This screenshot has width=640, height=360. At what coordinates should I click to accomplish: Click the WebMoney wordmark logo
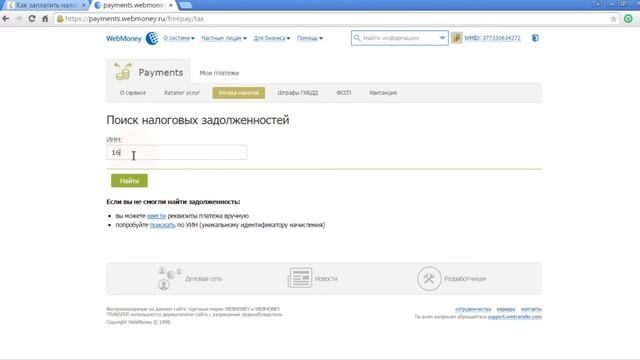124,38
